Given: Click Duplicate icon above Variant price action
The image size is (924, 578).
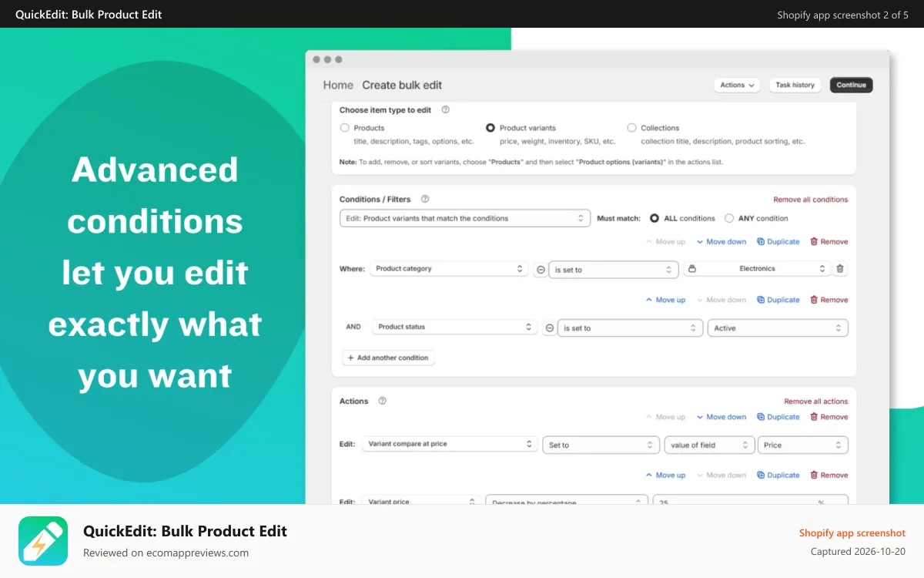Looking at the screenshot, I should [x=761, y=476].
